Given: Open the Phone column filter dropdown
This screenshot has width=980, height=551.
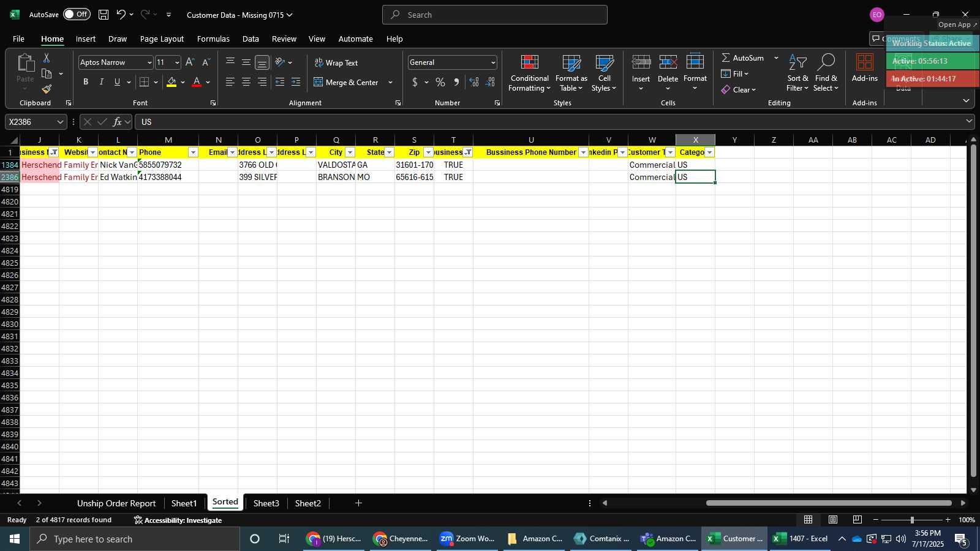Looking at the screenshot, I should (x=193, y=152).
